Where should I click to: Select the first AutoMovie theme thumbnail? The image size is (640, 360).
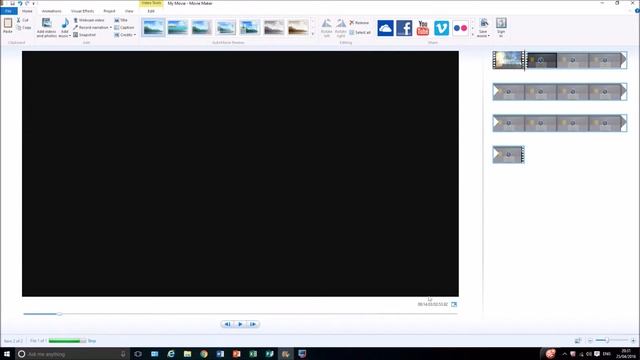coord(153,28)
